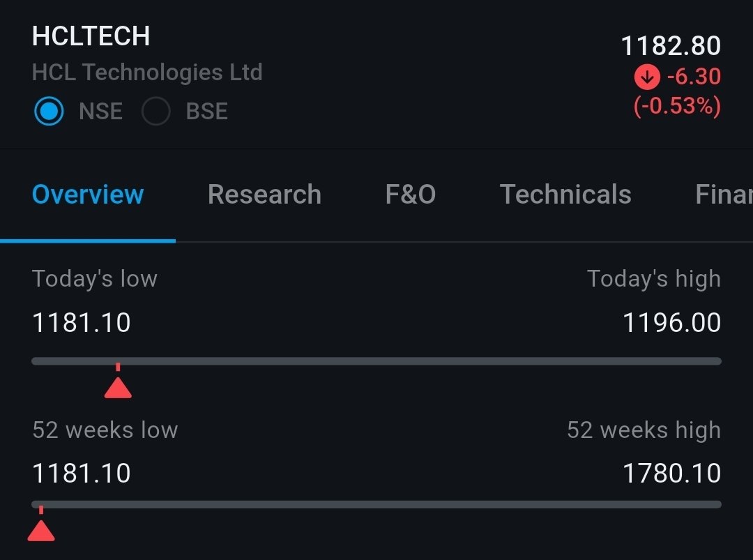This screenshot has height=560, width=753.
Task: Click the red triangle marker on 52 weeks range
Action: 41,531
